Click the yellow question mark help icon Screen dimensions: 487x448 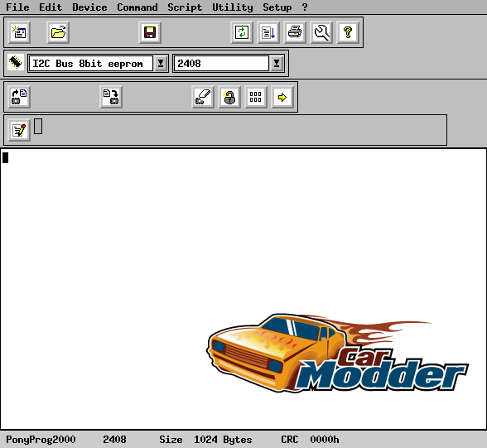tap(348, 32)
